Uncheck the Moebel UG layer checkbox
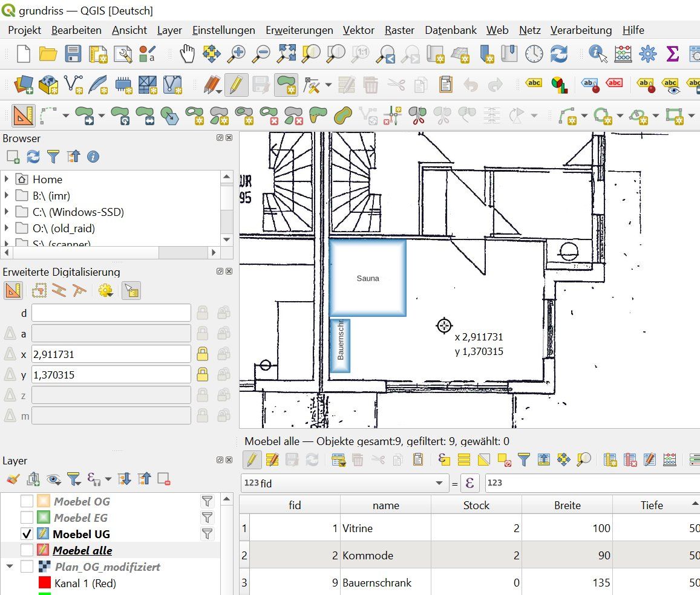Viewport: 700px width, 595px height. tap(27, 535)
